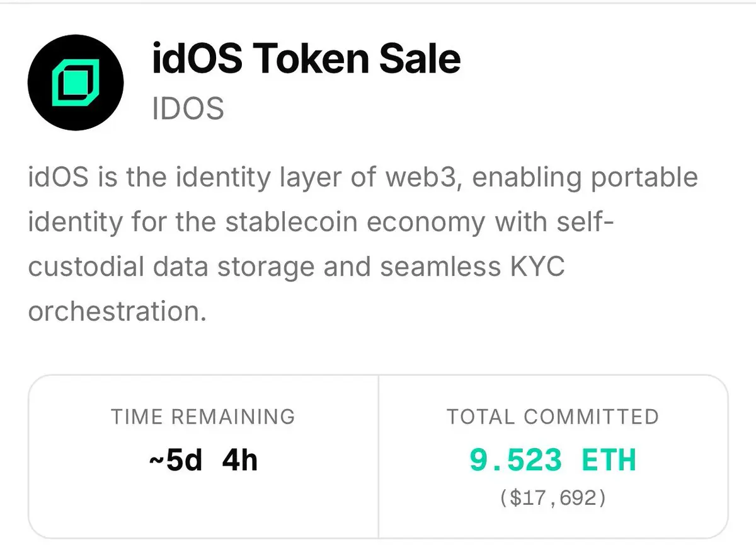Click the project description paragraph
Image resolution: width=756 pixels, height=549 pixels.
[363, 245]
